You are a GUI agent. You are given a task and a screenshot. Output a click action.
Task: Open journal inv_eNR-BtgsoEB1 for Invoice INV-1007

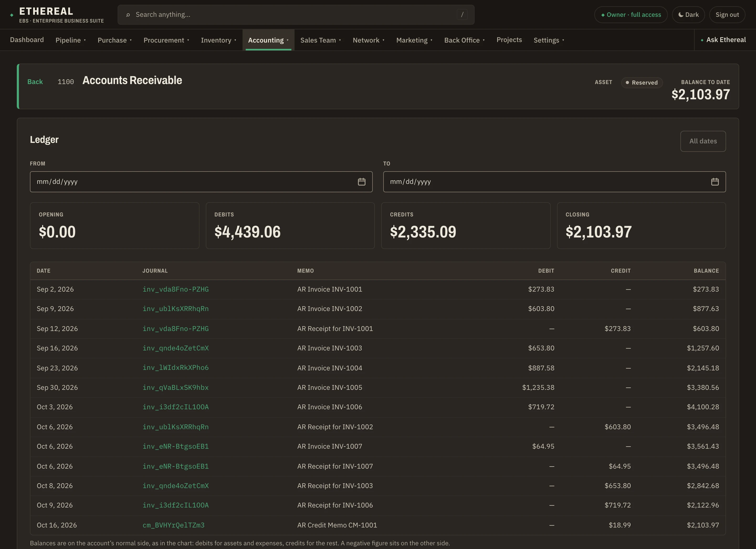coord(176,446)
